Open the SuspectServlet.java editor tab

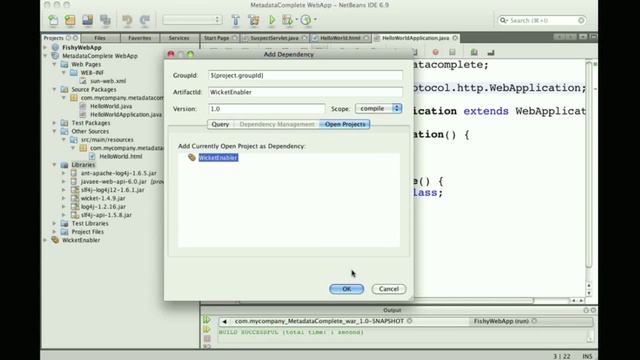pyautogui.click(x=274, y=38)
